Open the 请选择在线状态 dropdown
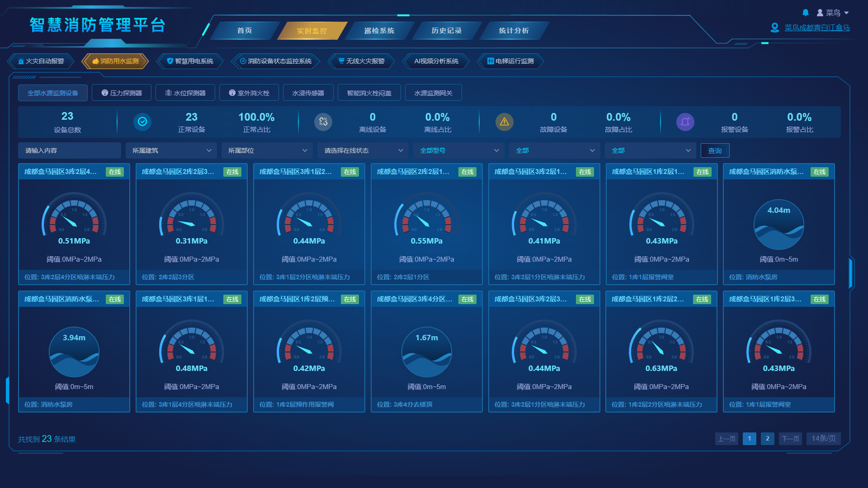The height and width of the screenshot is (488, 868). (x=363, y=150)
